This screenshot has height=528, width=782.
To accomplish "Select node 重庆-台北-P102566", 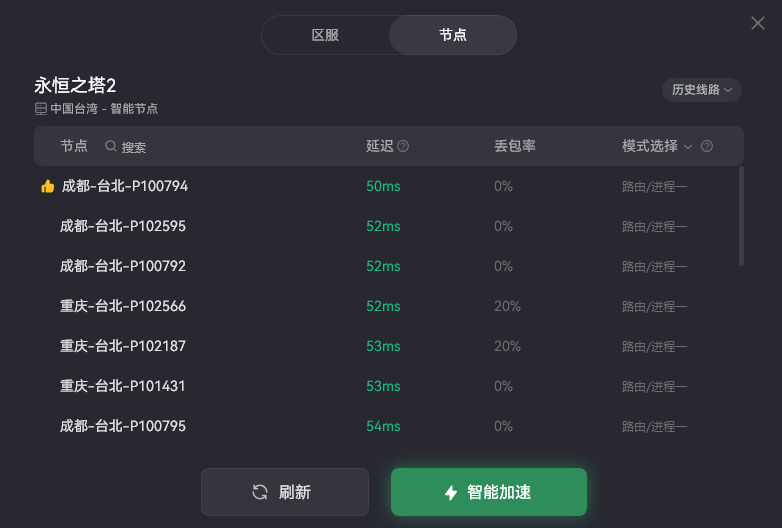I will (x=123, y=306).
